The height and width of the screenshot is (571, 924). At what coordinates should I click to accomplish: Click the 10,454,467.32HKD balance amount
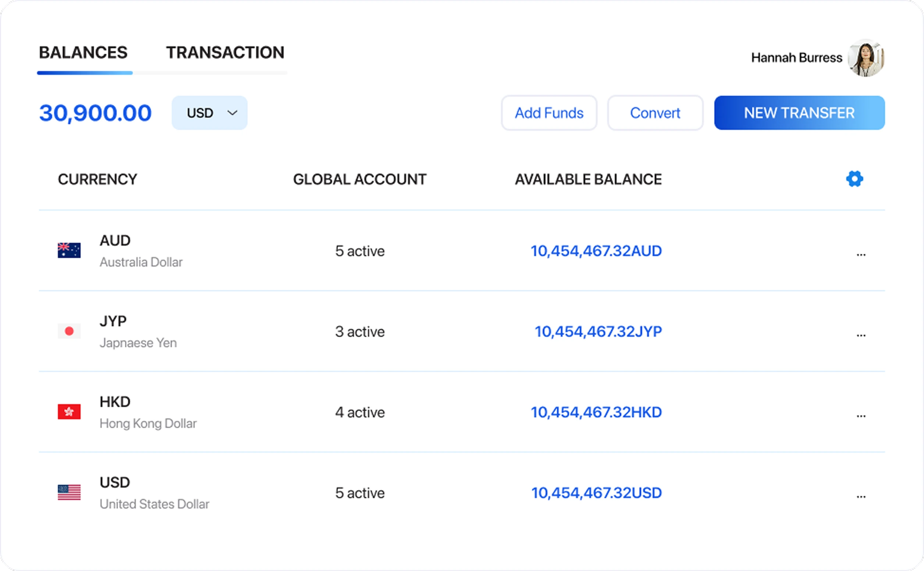pyautogui.click(x=596, y=412)
